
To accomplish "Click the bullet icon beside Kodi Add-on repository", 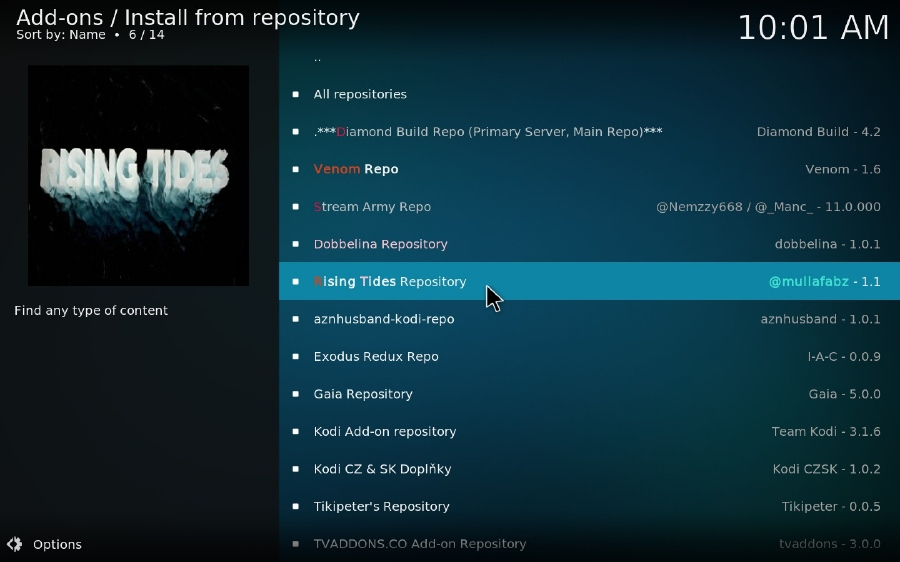I will 296,431.
